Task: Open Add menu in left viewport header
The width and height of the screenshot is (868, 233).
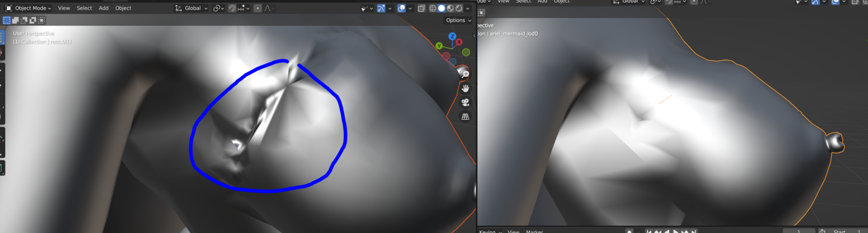Action: coord(104,8)
